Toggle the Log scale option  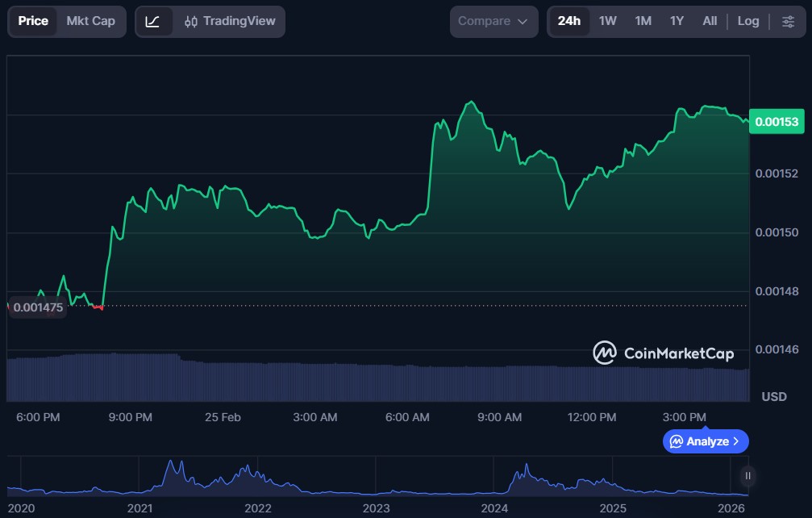tap(747, 21)
